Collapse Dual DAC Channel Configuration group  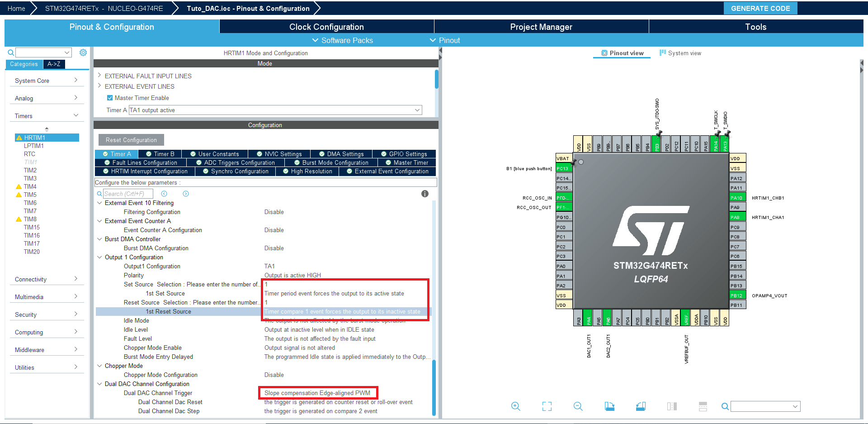click(x=99, y=384)
